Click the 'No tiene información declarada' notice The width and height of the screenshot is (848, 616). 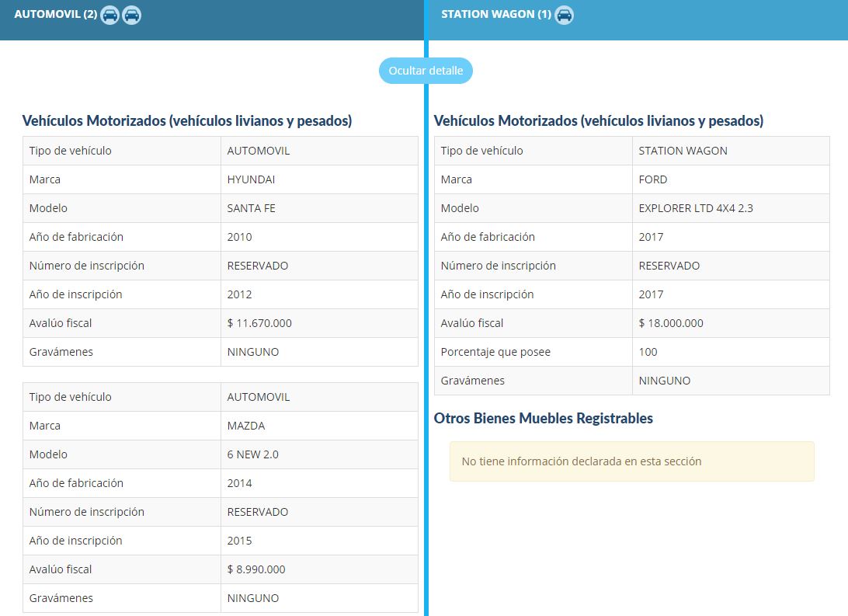(631, 461)
